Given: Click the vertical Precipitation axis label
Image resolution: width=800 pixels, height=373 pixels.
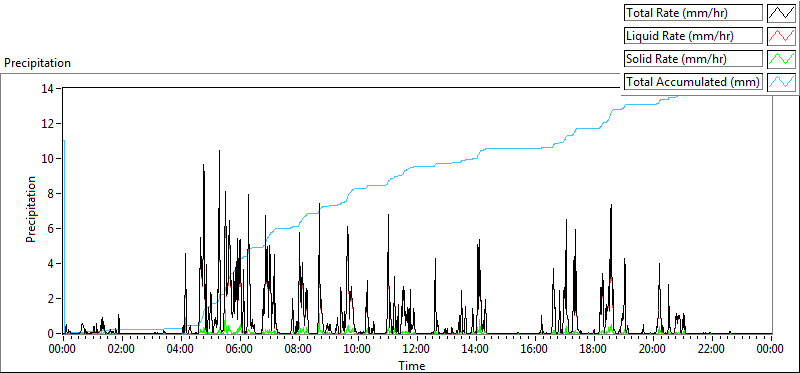Looking at the screenshot, I should [31, 209].
